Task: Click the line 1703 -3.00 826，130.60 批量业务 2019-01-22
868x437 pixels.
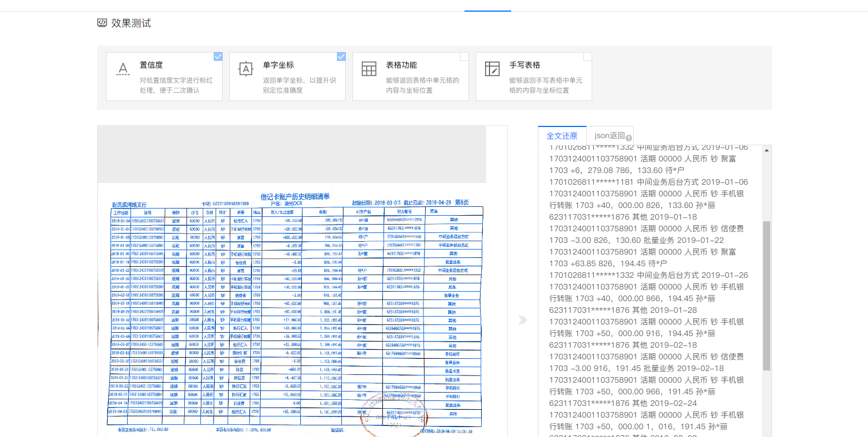Action: pos(637,240)
